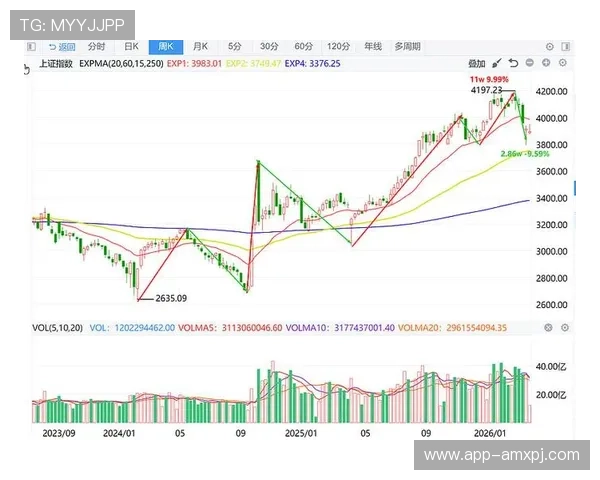This screenshot has width=600, height=480.
Task: Click the EXP4: 3376.25 value
Action: 313,64
